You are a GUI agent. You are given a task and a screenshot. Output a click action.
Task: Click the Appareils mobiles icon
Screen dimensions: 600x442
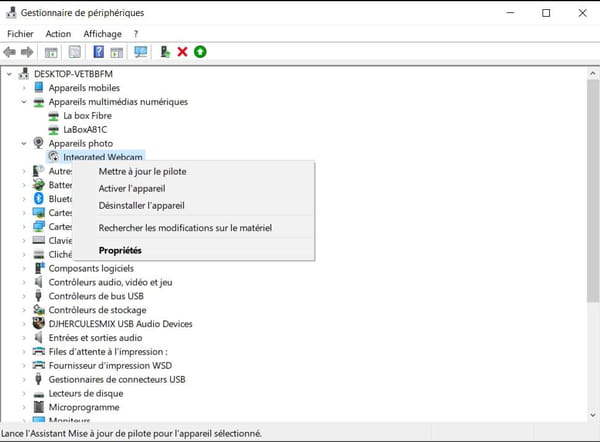click(39, 88)
